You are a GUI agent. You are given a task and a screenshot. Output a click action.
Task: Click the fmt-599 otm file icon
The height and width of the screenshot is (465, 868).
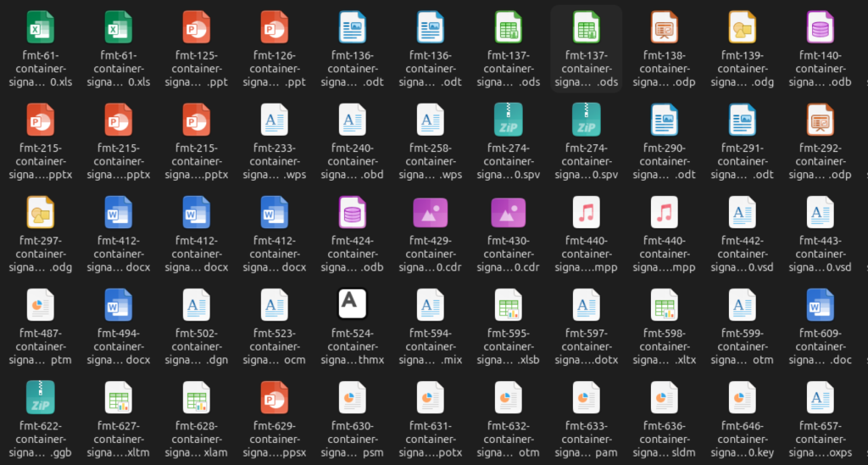point(743,305)
